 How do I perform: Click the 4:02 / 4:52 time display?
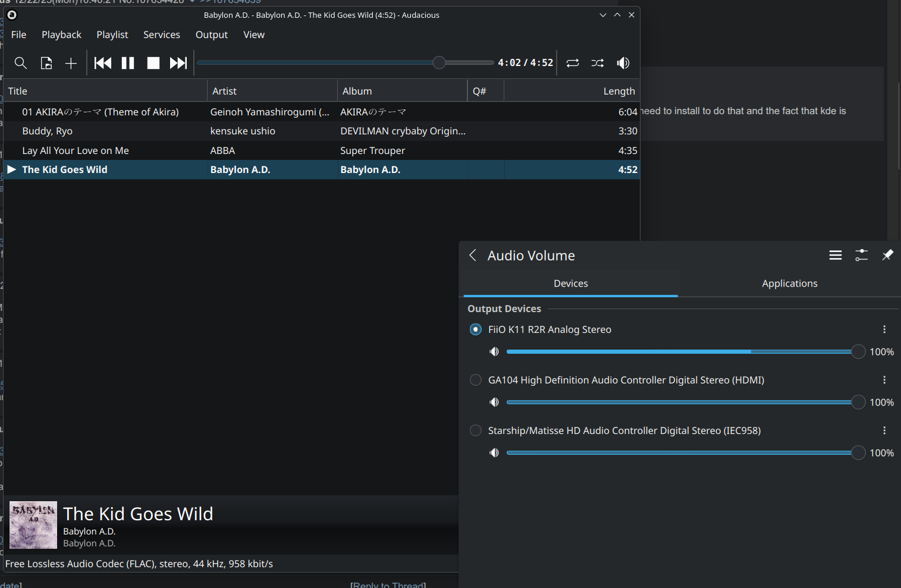pos(526,62)
